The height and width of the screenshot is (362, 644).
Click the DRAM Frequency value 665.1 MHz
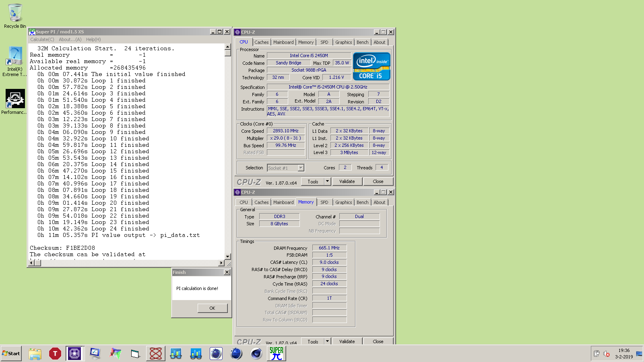coord(329,248)
